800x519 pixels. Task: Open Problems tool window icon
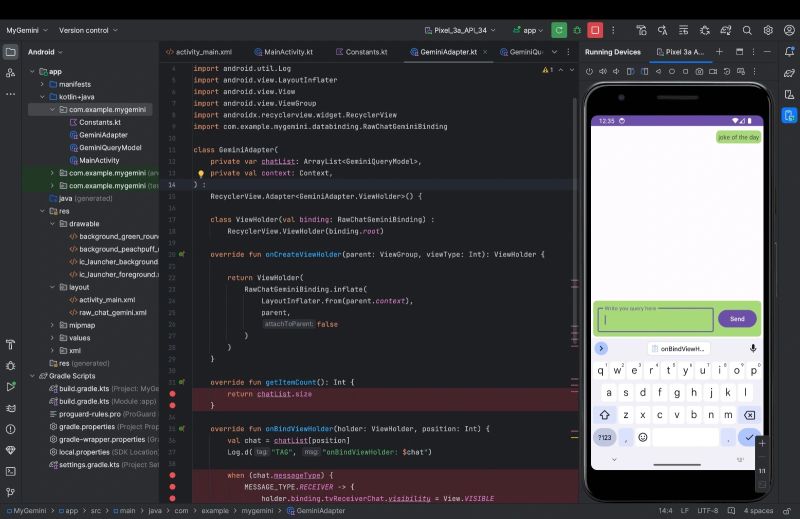point(10,429)
